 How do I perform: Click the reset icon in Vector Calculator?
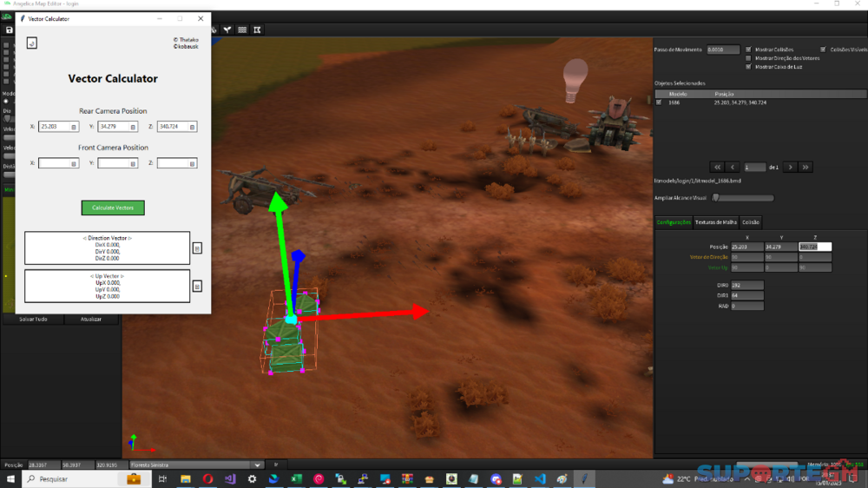[32, 43]
